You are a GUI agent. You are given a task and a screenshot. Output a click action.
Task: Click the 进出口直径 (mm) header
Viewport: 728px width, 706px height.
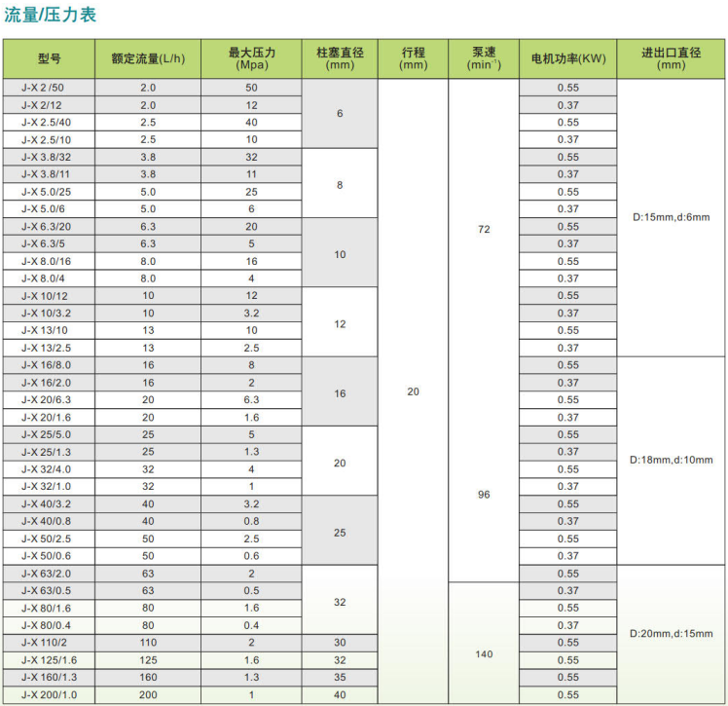pos(671,58)
